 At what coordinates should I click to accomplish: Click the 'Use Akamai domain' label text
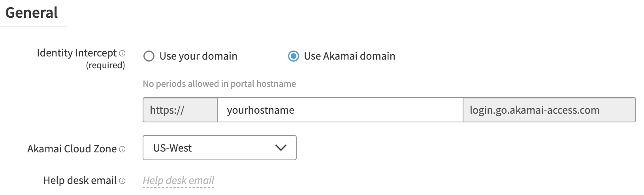click(349, 56)
